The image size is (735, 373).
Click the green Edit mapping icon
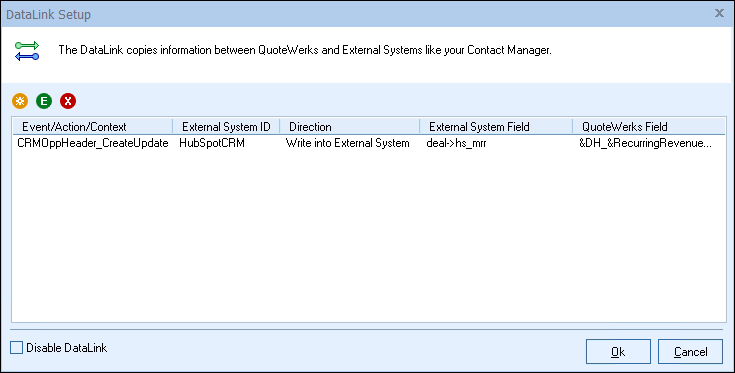44,101
